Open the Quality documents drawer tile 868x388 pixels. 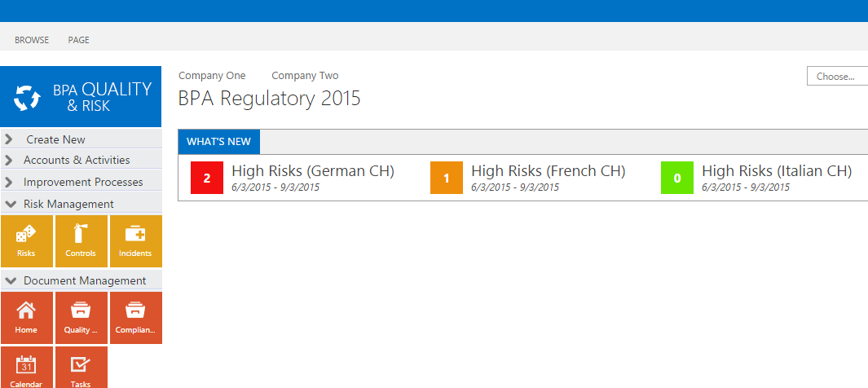(81, 318)
